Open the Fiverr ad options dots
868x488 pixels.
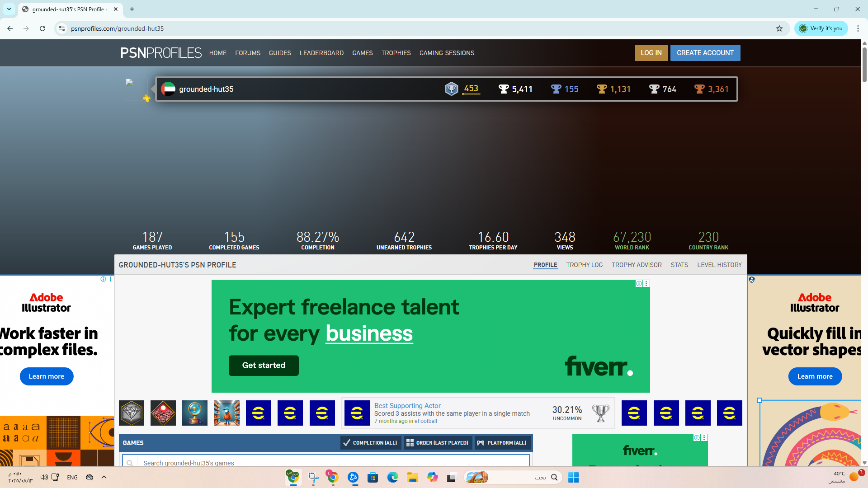click(x=646, y=284)
